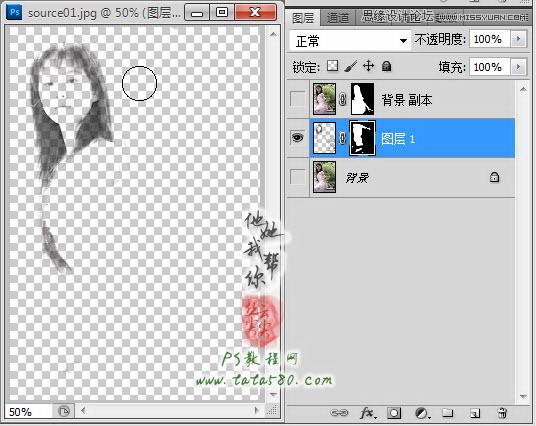The height and width of the screenshot is (426, 536).
Task: Delete the layer with the trash icon
Action: [502, 413]
